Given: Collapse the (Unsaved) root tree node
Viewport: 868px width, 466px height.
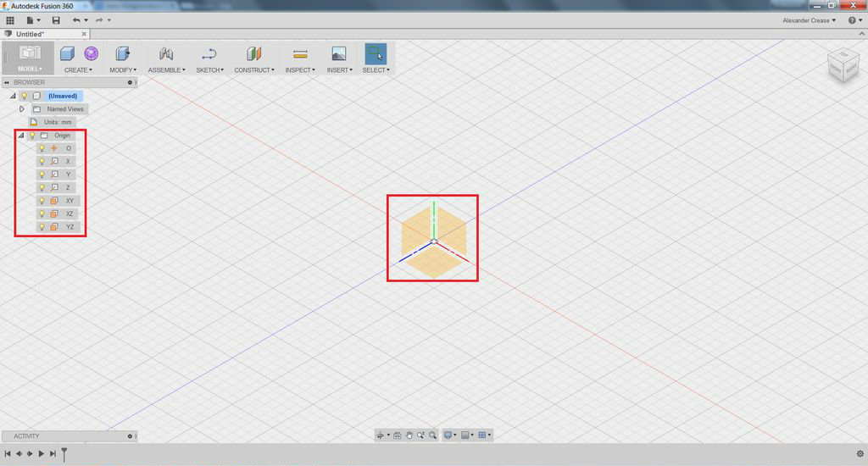Looking at the screenshot, I should 13,96.
